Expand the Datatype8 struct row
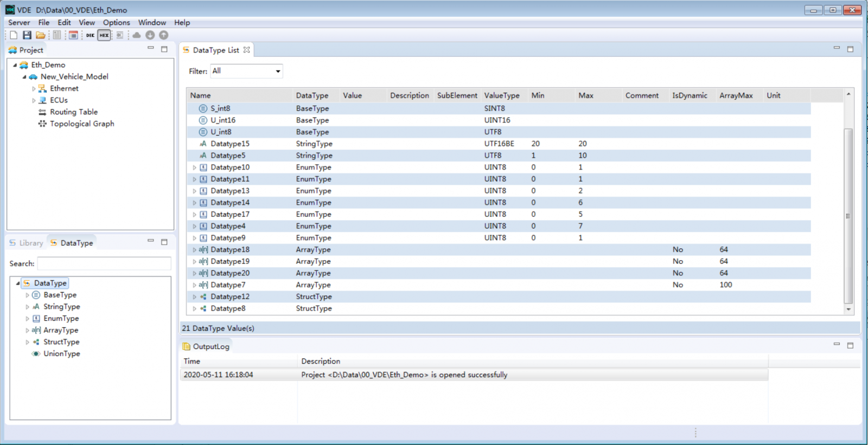The width and height of the screenshot is (868, 445). click(194, 309)
